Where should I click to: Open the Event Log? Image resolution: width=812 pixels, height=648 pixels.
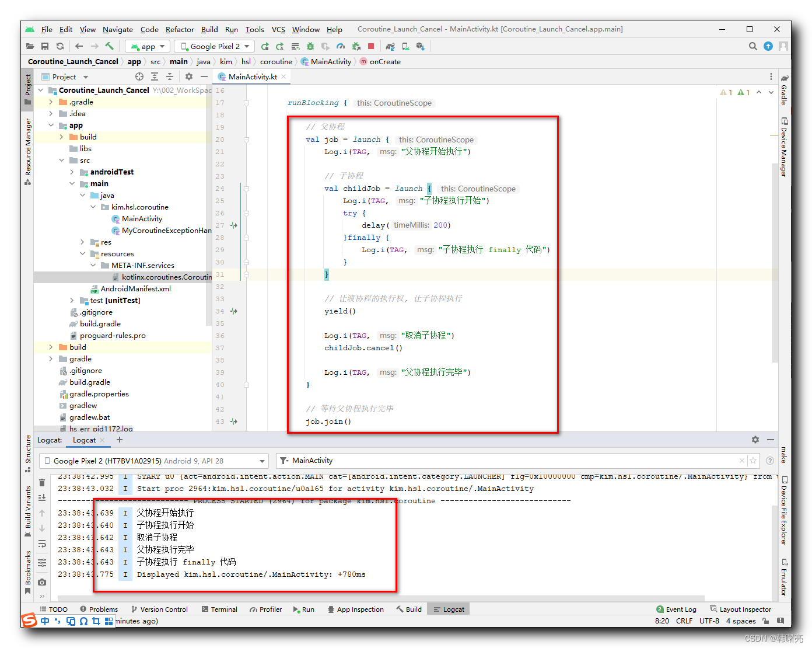click(676, 609)
